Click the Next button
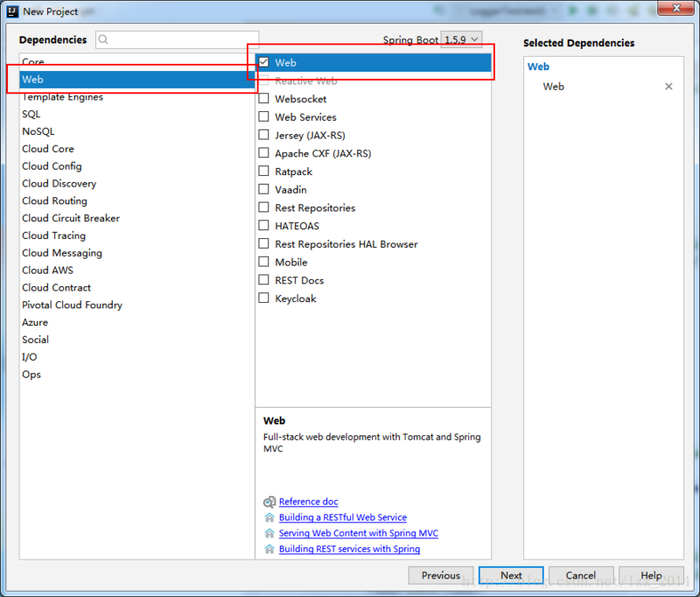 [511, 576]
